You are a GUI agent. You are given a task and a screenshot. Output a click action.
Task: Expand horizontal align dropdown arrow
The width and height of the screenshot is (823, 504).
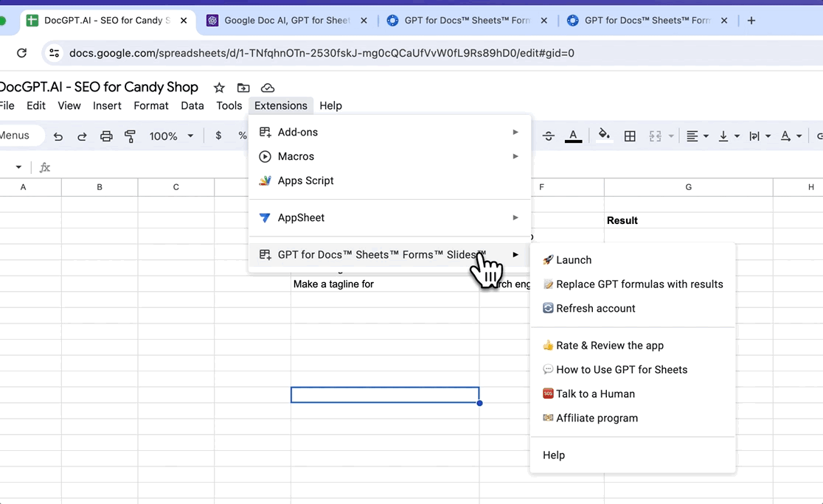tap(706, 136)
